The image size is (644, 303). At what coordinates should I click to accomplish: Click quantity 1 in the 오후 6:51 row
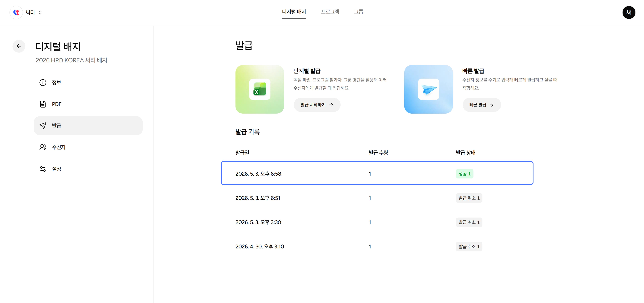click(370, 198)
